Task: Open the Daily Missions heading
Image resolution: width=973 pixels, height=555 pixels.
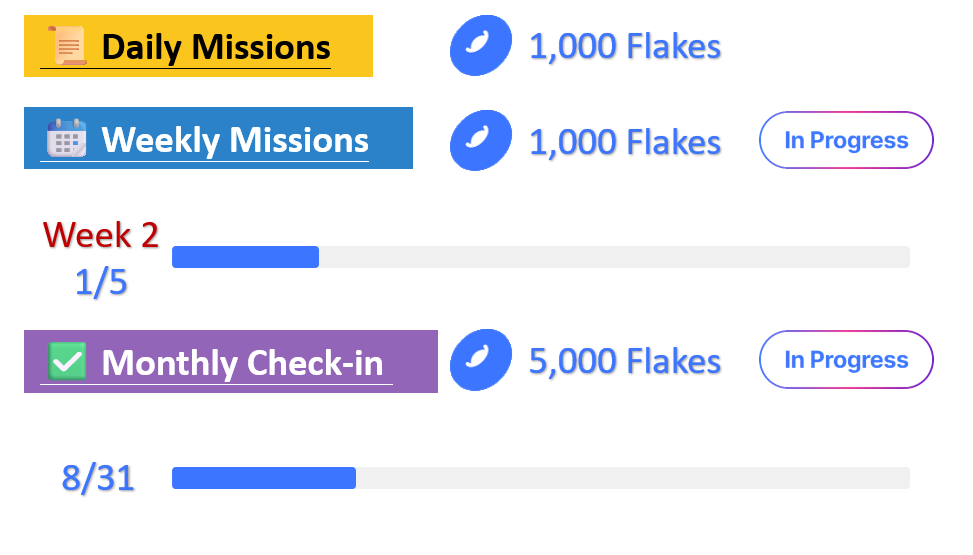Action: pyautogui.click(x=215, y=47)
